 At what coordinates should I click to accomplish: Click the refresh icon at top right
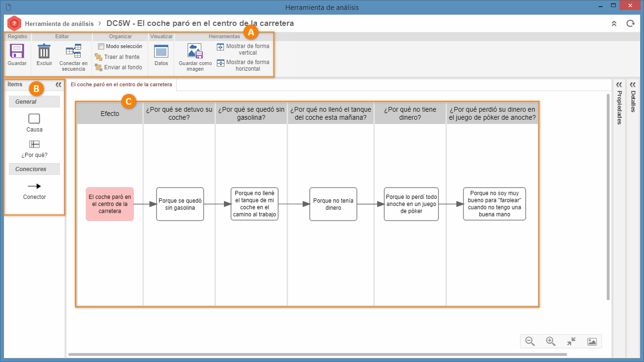tap(630, 24)
